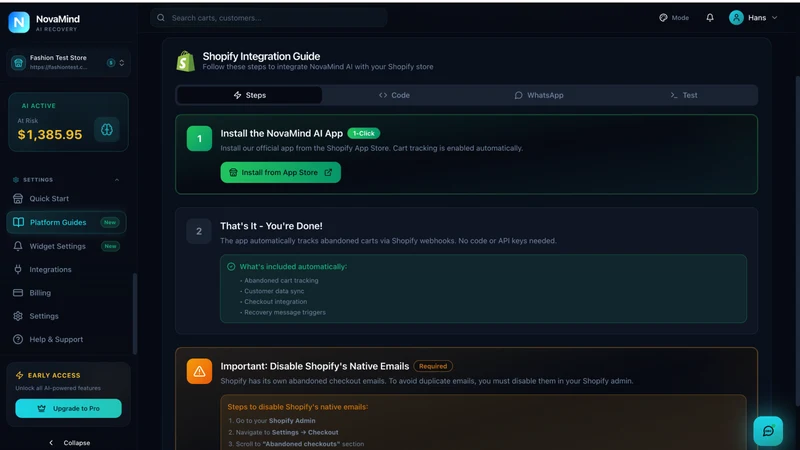
Task: Switch to the Code tab
Action: (x=394, y=95)
